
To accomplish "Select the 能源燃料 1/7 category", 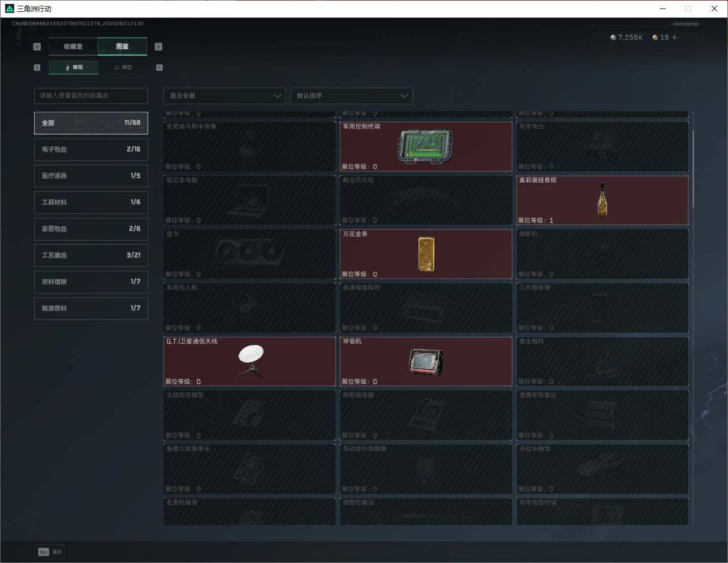I will tap(91, 308).
